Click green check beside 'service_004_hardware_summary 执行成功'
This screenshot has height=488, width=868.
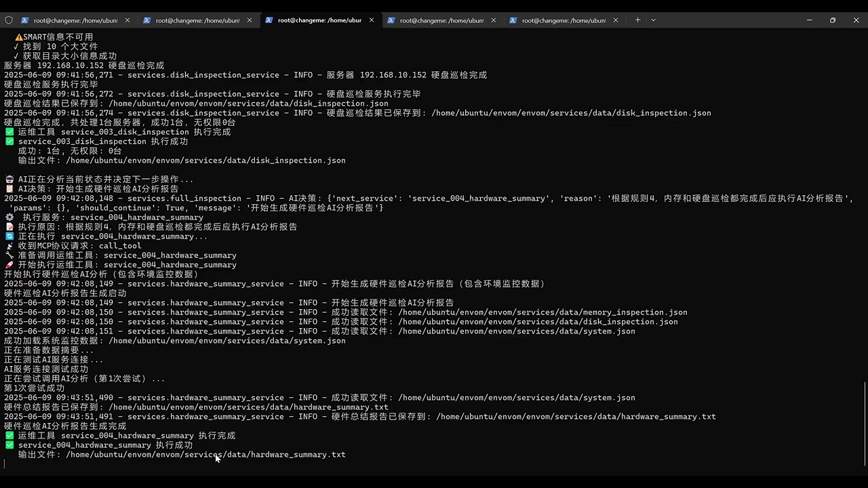click(9, 445)
